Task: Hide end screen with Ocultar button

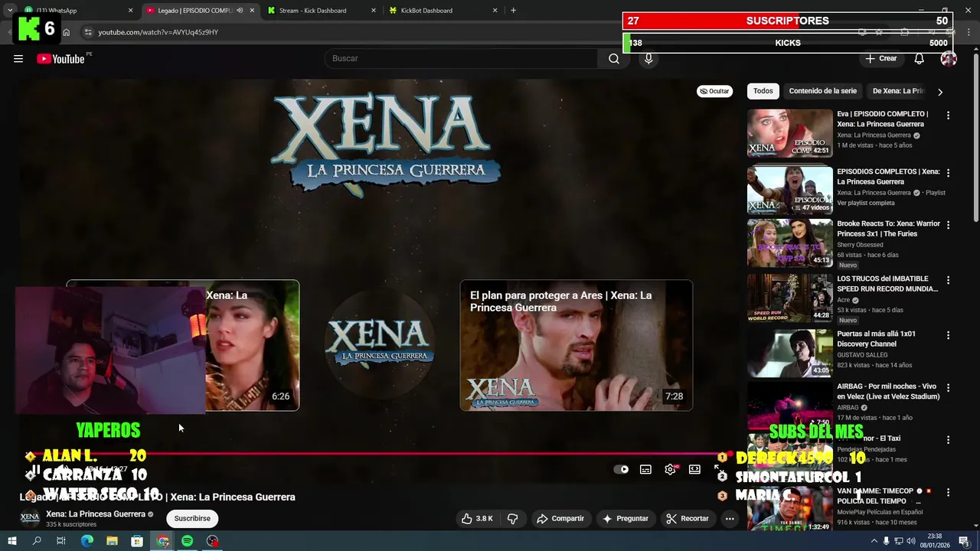Action: pyautogui.click(x=714, y=91)
